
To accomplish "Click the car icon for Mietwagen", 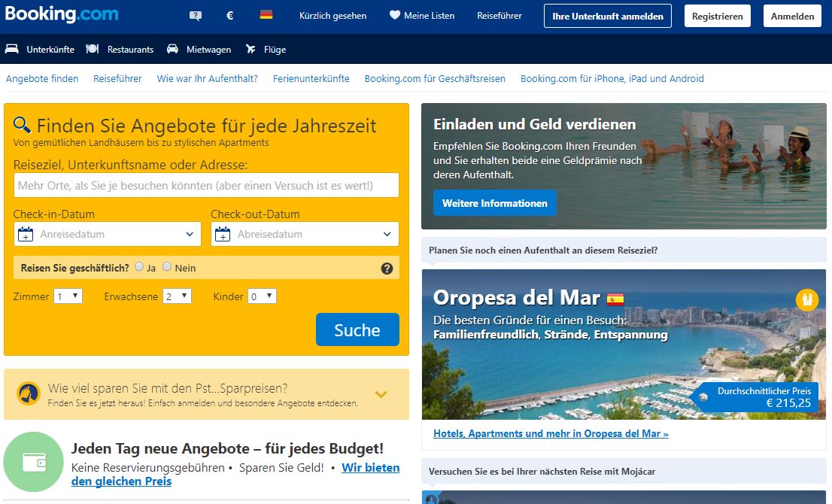I will [x=172, y=49].
